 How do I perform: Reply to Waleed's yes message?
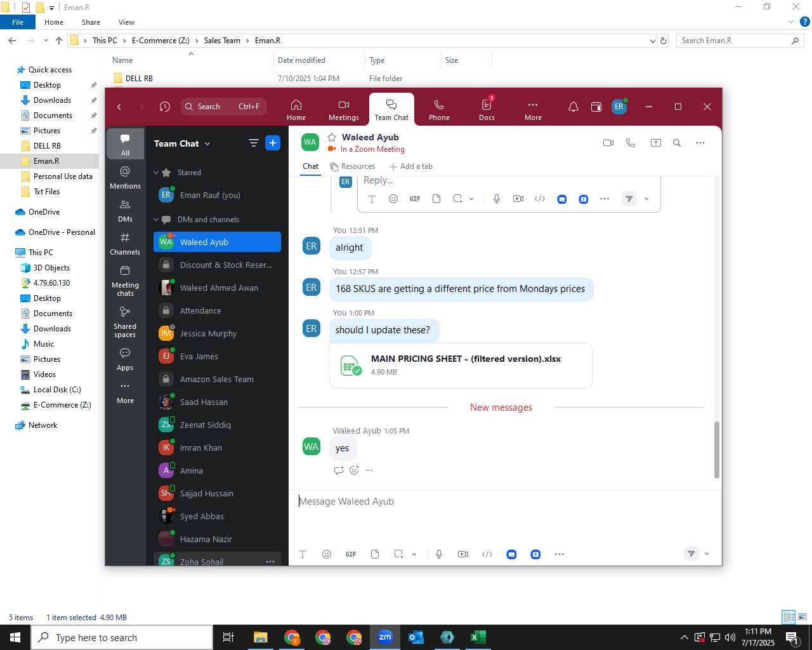[339, 470]
